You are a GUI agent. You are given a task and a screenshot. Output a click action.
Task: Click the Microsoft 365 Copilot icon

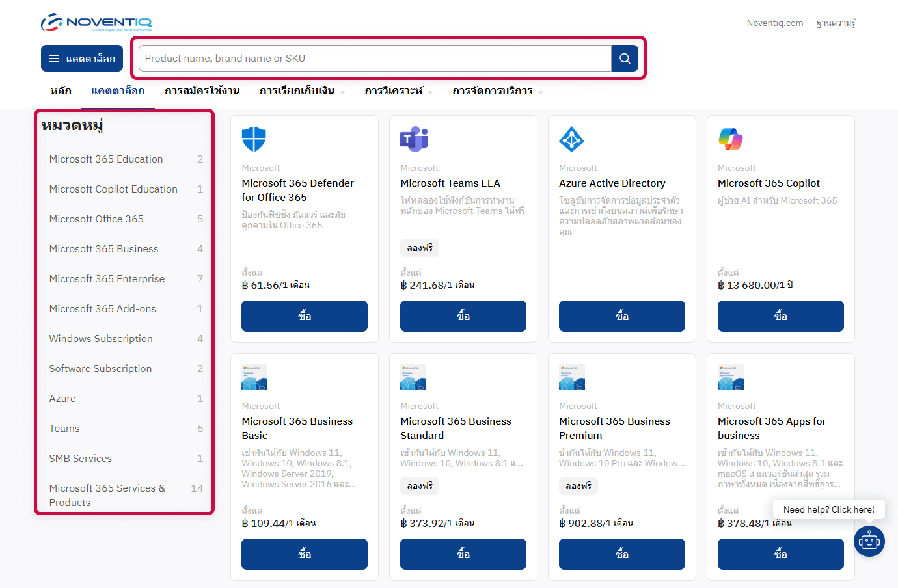tap(730, 139)
